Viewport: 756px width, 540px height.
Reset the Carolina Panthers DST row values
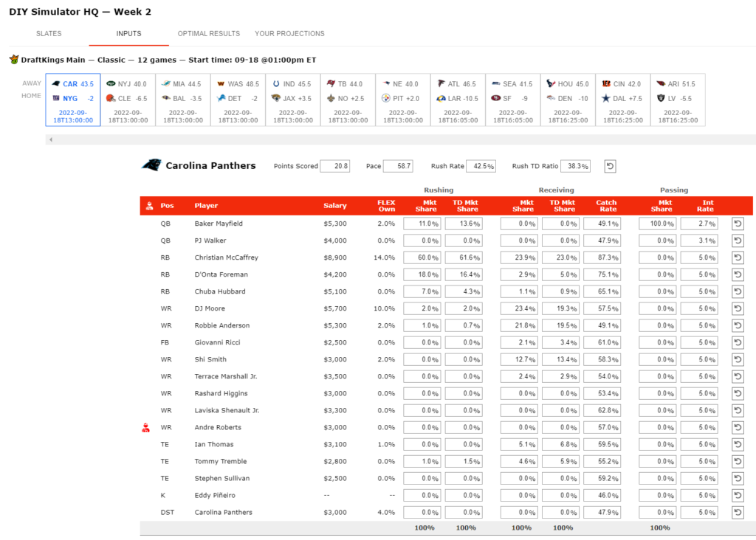point(738,513)
